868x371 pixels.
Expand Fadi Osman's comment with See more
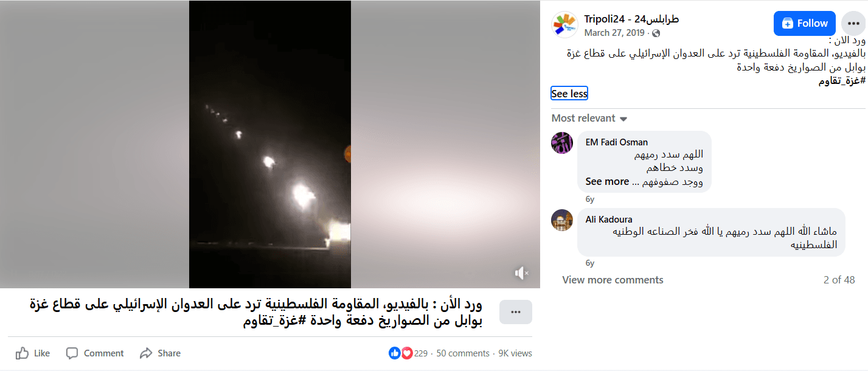click(x=607, y=181)
